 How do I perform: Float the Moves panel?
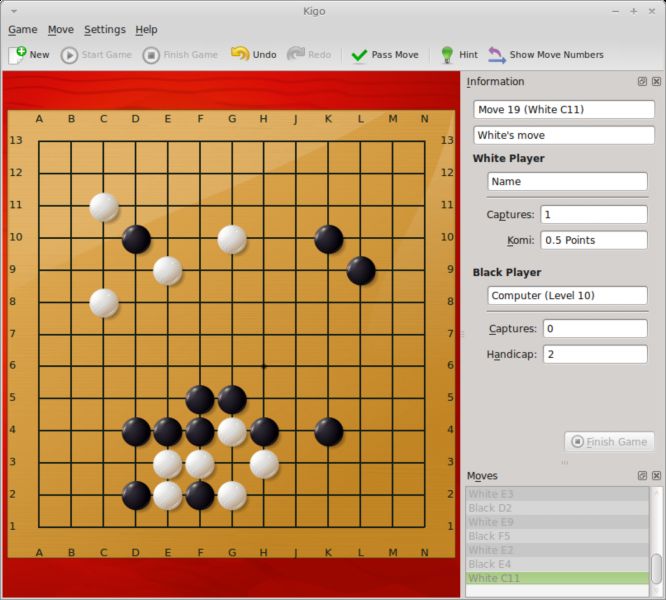642,476
